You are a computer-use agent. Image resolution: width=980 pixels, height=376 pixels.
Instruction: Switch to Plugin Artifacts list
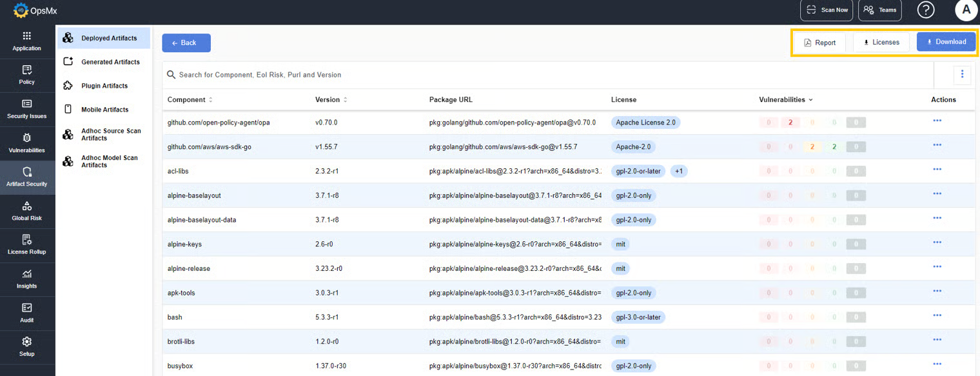pyautogui.click(x=104, y=86)
